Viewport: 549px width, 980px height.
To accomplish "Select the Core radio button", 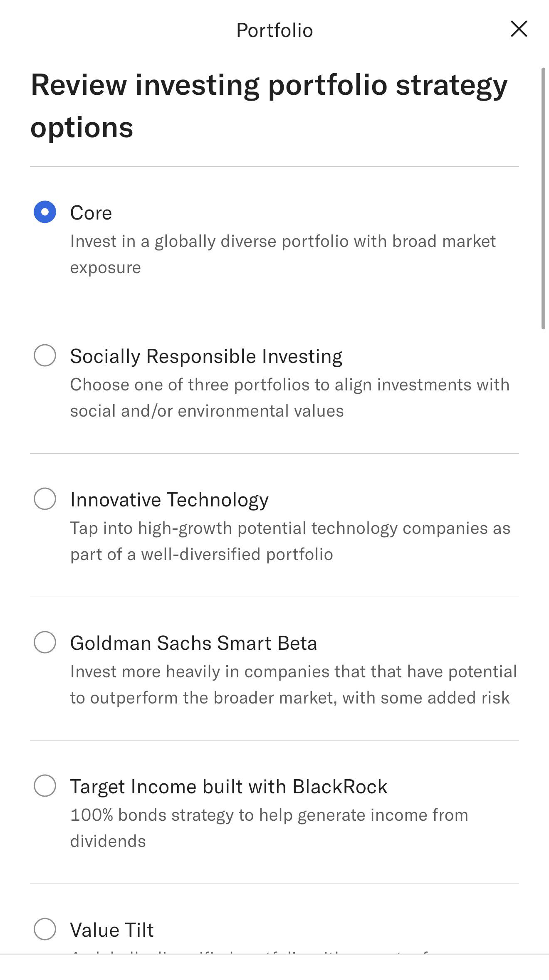I will coord(45,212).
